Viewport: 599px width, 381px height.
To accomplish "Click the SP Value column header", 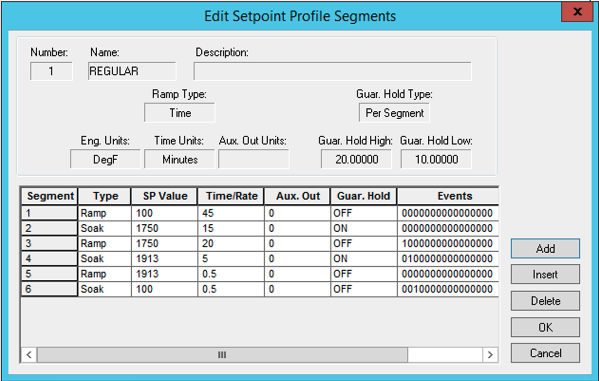I will coord(165,196).
